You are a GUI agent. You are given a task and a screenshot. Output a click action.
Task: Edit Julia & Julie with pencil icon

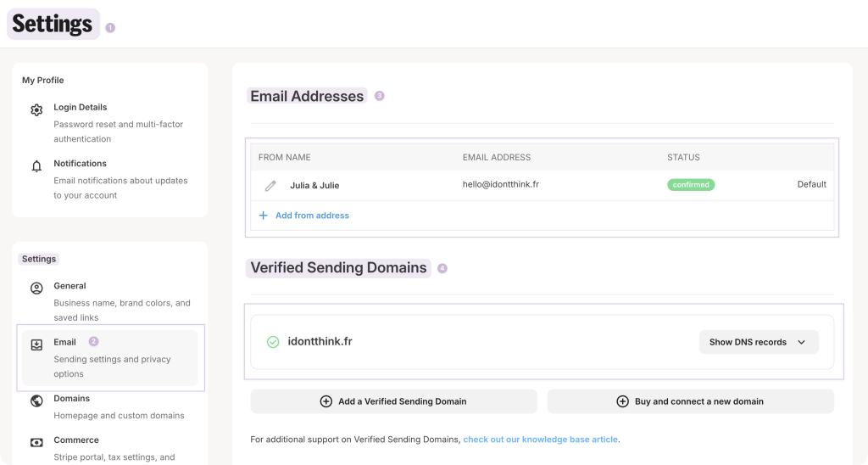point(270,185)
